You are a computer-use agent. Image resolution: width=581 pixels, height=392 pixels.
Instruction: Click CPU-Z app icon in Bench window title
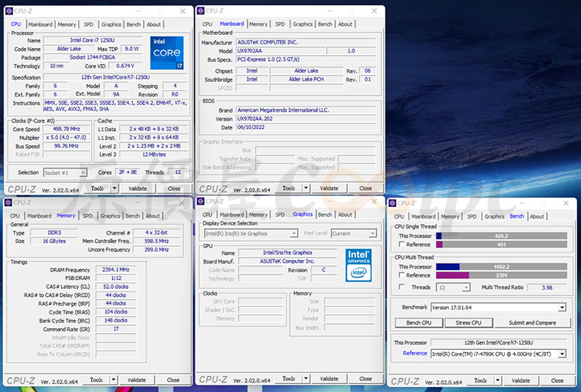click(392, 203)
